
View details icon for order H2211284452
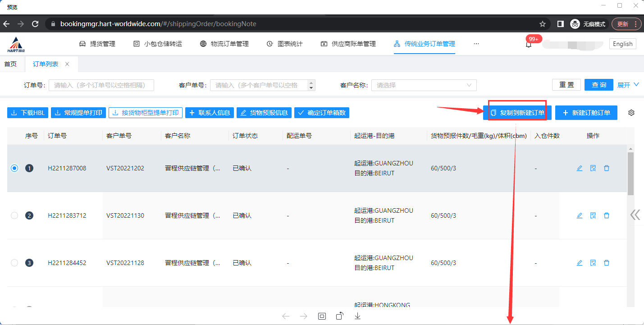[593, 263]
